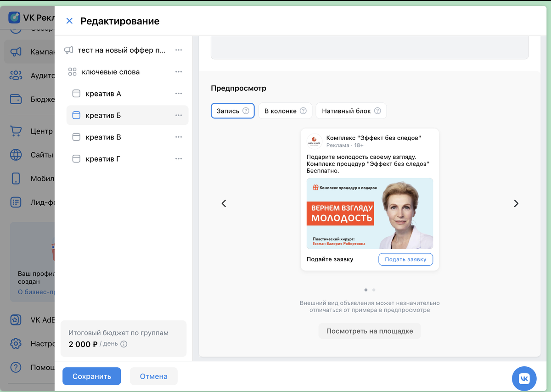Open three-dot menu for креатив Б
Screen dimensions: 551x392
tap(179, 115)
